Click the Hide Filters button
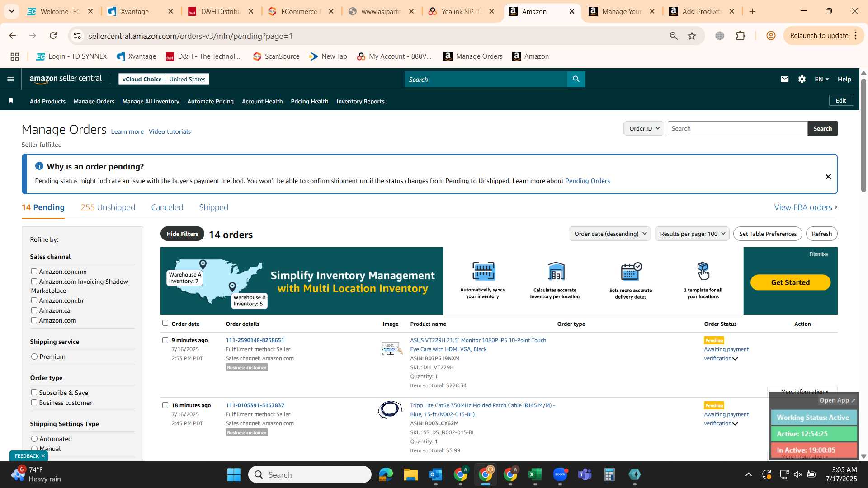Image resolution: width=868 pixels, height=488 pixels. [x=182, y=234]
